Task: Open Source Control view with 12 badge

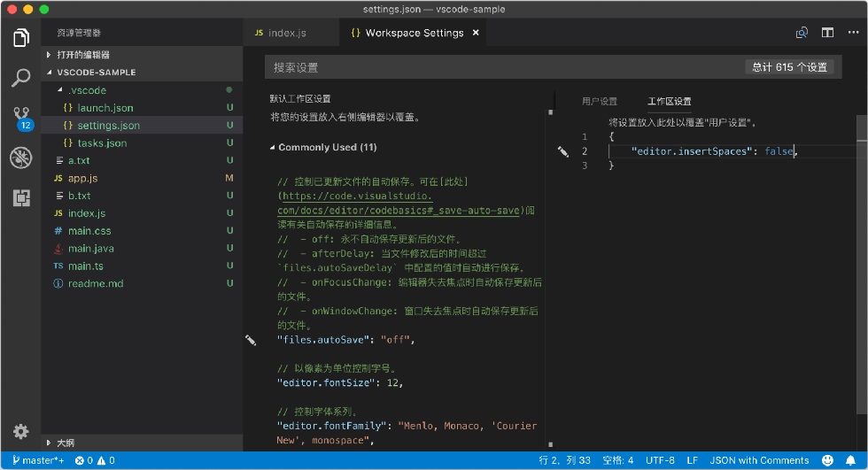Action: (x=21, y=118)
